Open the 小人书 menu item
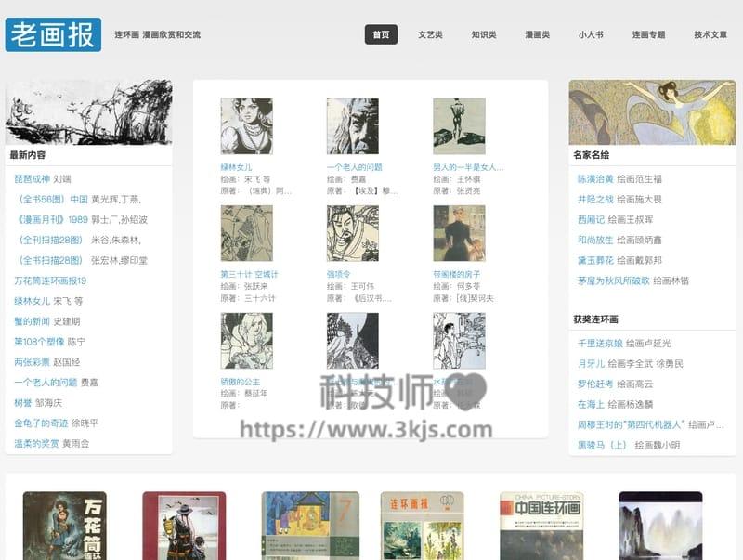Image resolution: width=743 pixels, height=560 pixels. (x=591, y=34)
